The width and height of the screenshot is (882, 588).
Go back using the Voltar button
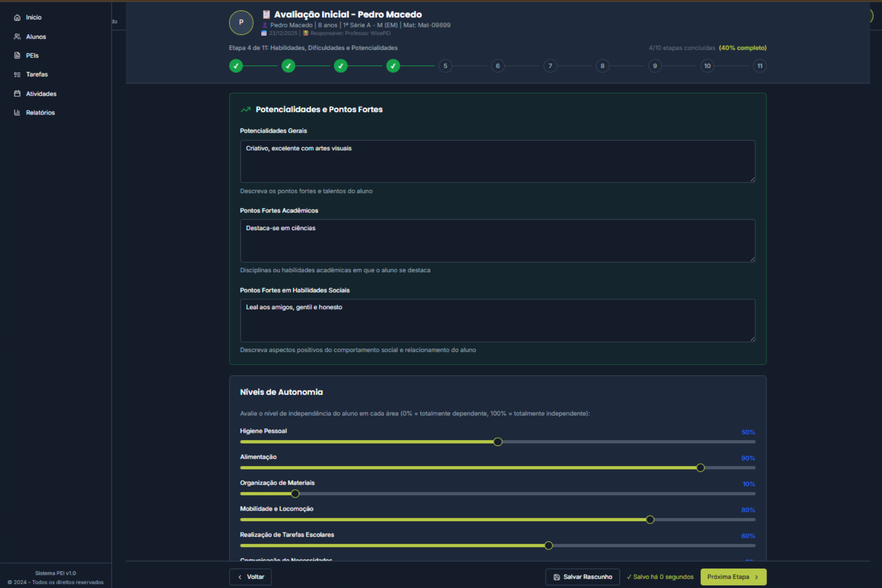[x=250, y=577]
